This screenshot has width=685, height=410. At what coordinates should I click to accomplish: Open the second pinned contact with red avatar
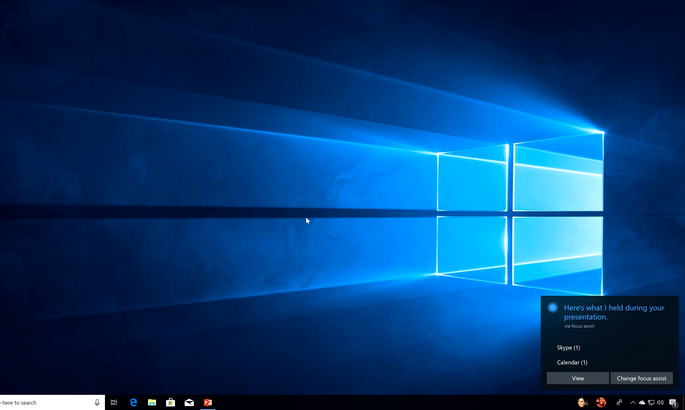point(601,403)
